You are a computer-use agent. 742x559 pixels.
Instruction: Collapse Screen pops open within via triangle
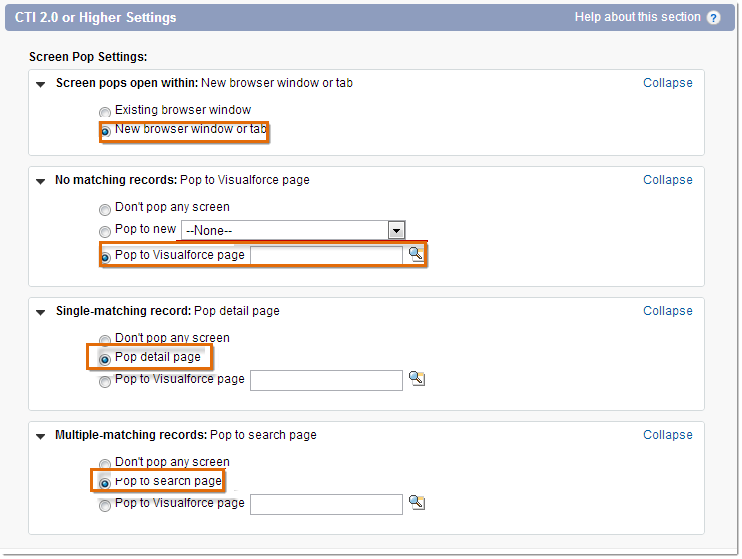pos(41,85)
